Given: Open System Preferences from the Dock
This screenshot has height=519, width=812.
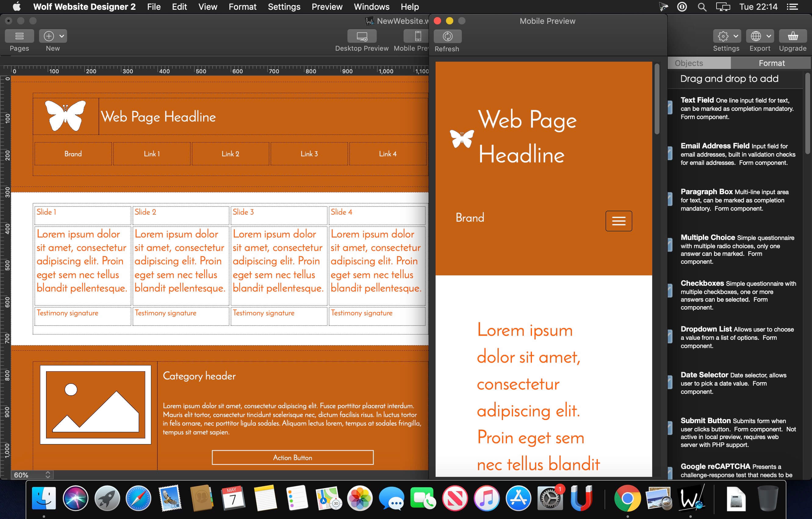Looking at the screenshot, I should click(x=550, y=498).
